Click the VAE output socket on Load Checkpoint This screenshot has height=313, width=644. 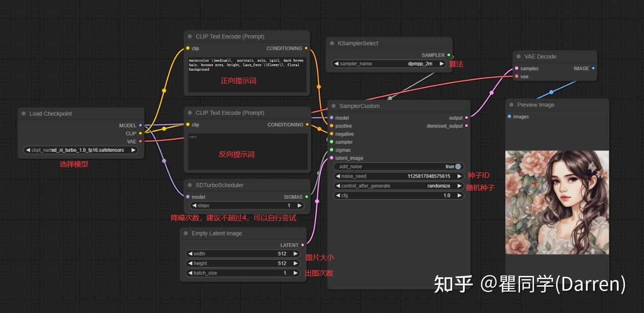[x=140, y=141]
